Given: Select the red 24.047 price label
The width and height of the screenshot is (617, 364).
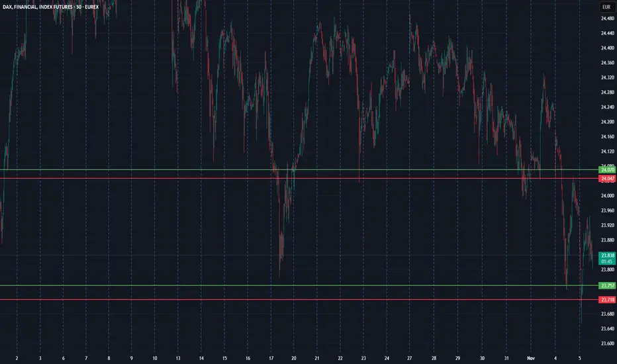Looking at the screenshot, I should tap(607, 179).
